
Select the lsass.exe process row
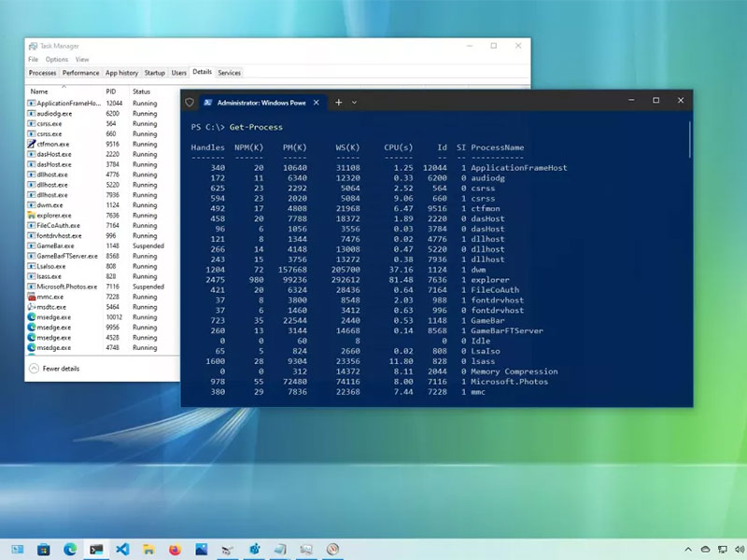(103, 276)
